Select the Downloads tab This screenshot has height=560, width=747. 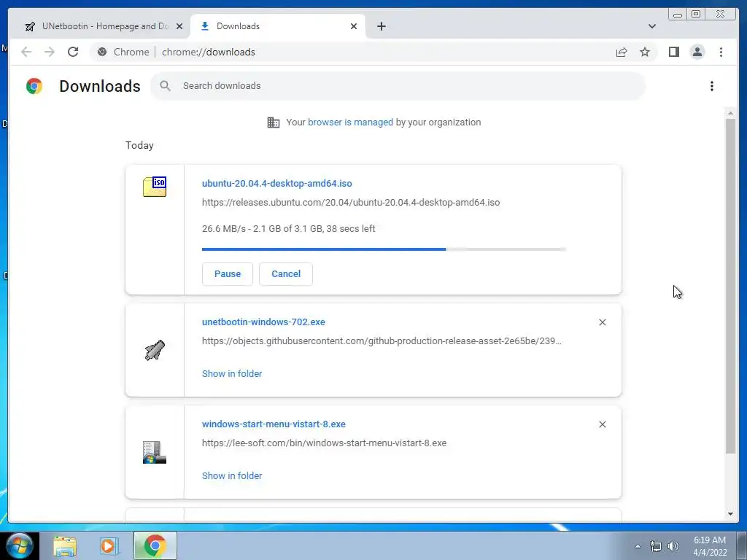coord(277,26)
